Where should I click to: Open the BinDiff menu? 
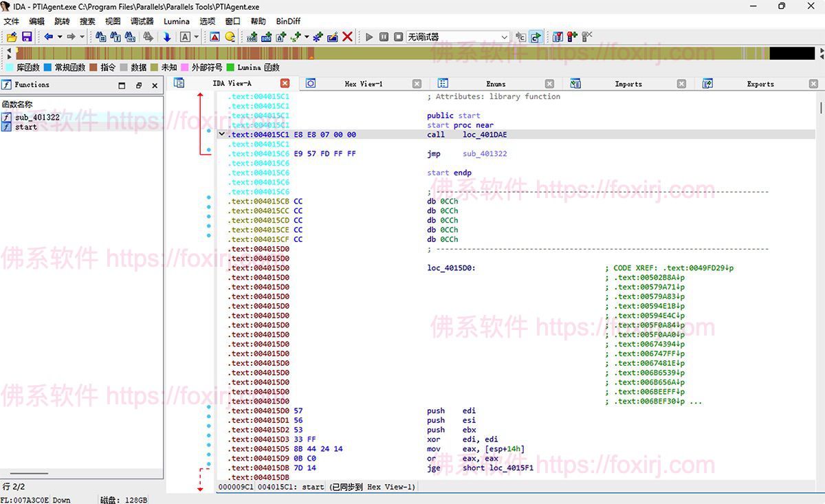287,21
